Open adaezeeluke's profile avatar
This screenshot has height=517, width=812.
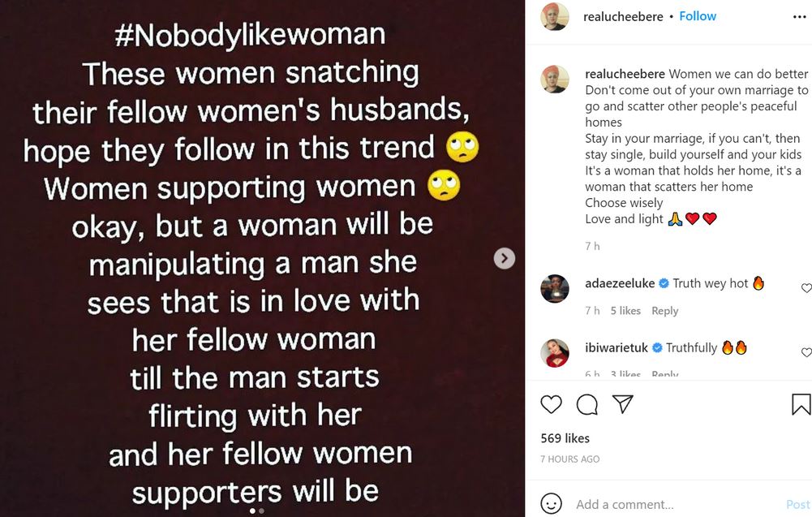pyautogui.click(x=555, y=289)
